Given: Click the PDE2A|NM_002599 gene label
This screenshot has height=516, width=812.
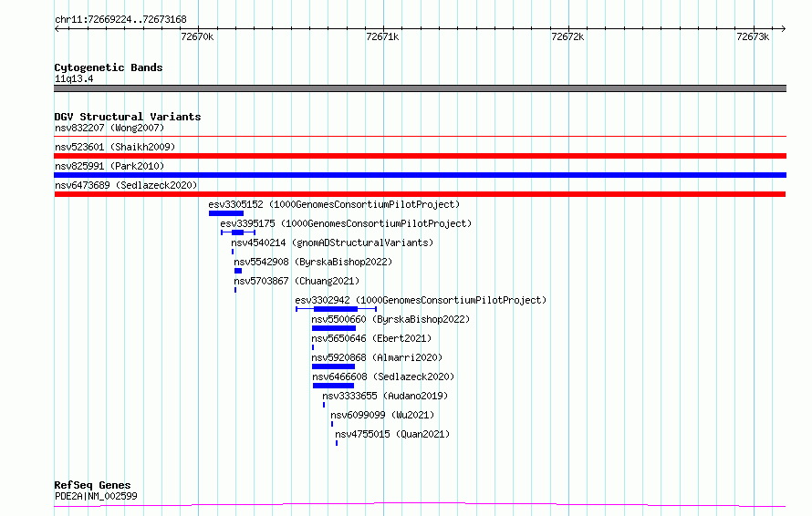Looking at the screenshot, I should 96,496.
